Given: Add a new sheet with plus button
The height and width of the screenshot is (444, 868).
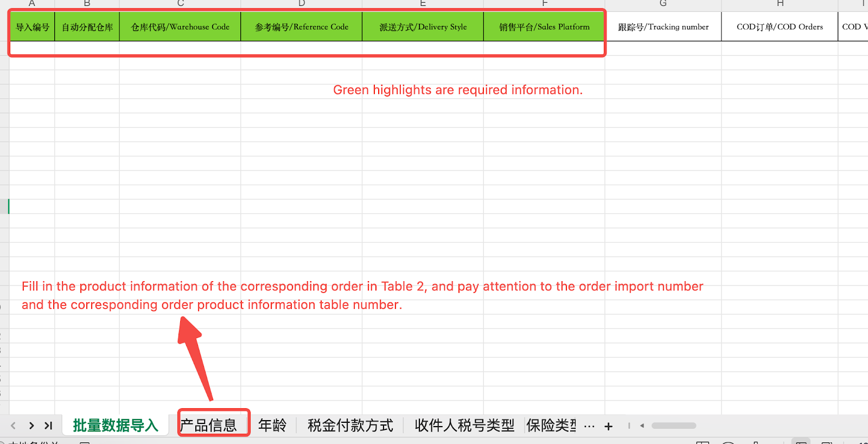Looking at the screenshot, I should 609,427.
